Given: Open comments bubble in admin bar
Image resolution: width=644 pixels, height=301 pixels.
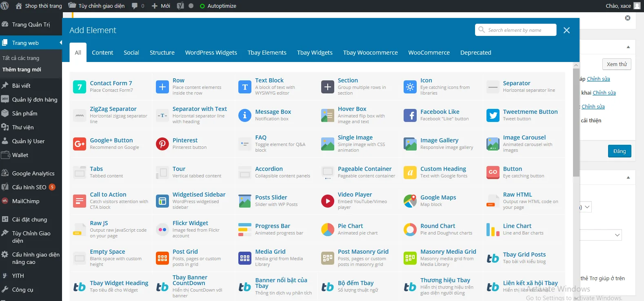Looking at the screenshot, I should point(138,6).
